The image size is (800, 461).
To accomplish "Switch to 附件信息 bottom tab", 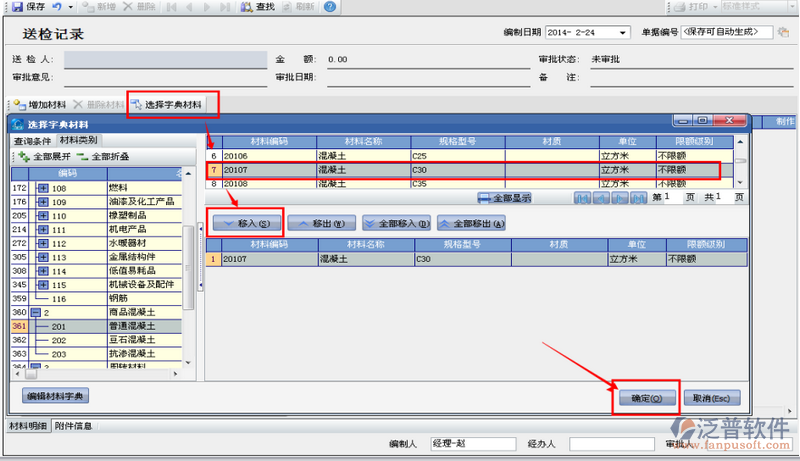I will pyautogui.click(x=73, y=426).
